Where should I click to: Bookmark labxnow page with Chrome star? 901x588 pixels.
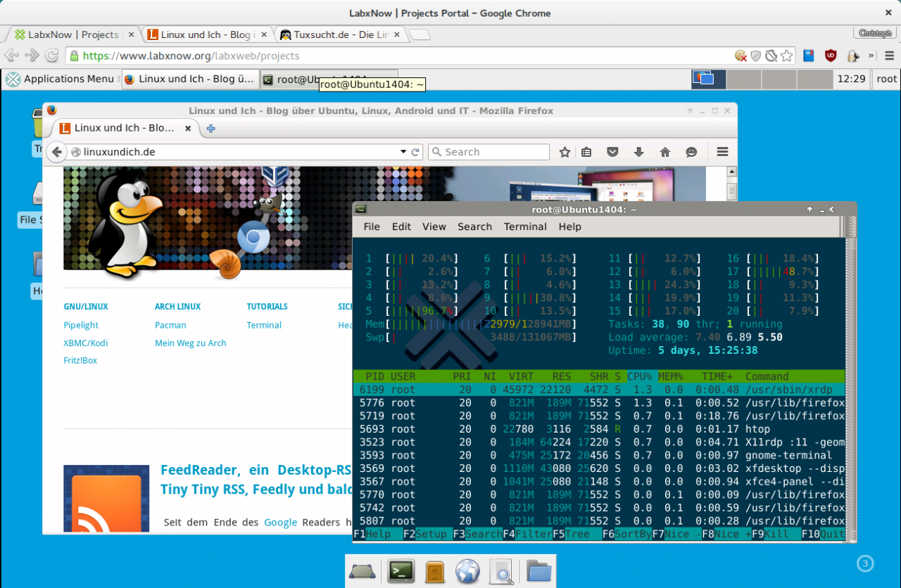click(x=787, y=56)
